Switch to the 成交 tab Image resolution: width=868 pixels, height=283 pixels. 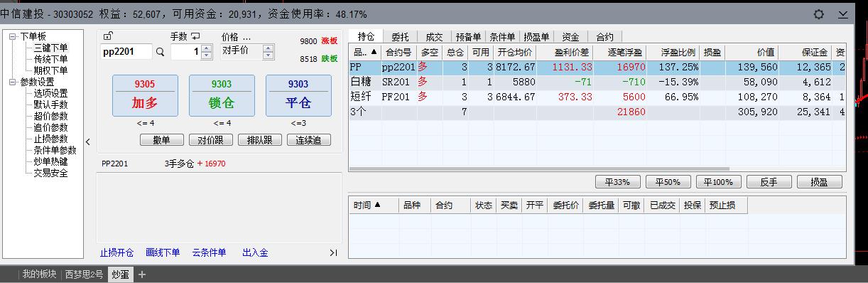[x=434, y=37]
